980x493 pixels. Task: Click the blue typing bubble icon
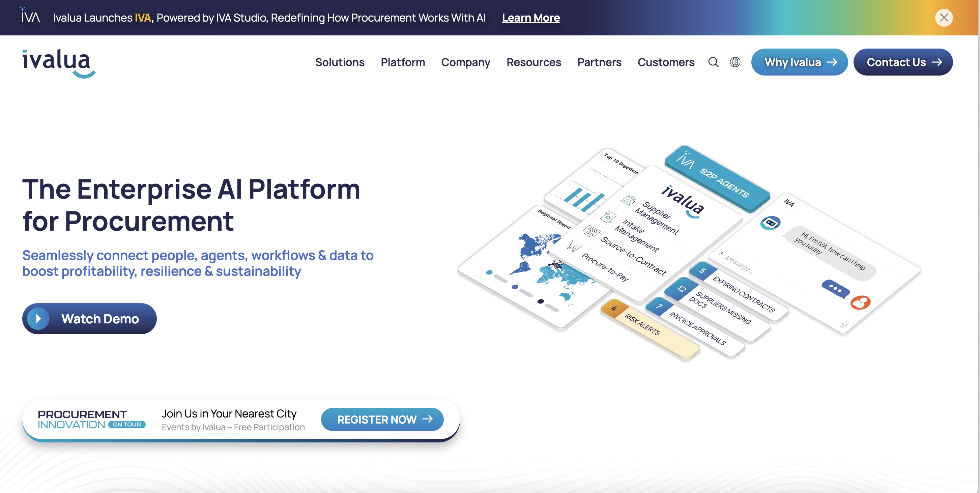[x=835, y=289]
